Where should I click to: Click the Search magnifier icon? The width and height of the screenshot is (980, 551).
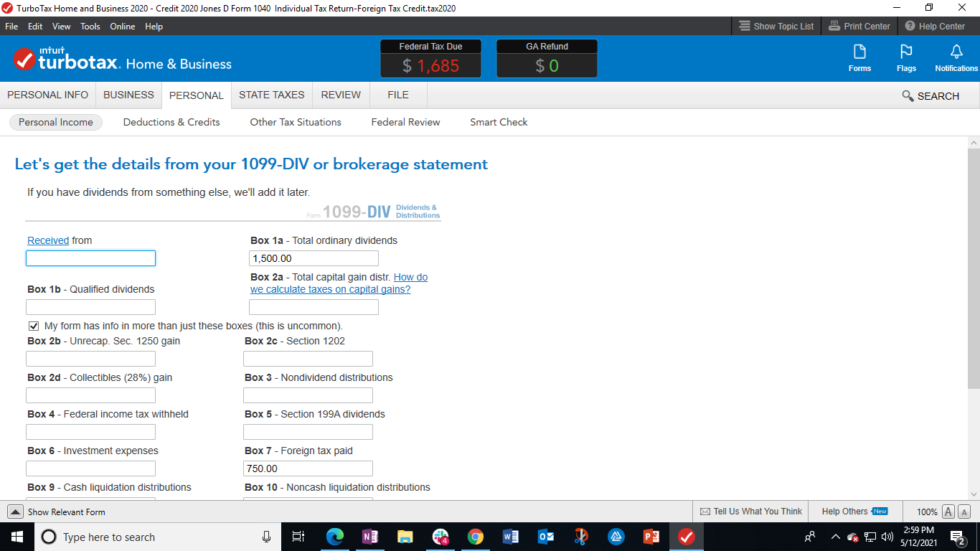click(908, 95)
